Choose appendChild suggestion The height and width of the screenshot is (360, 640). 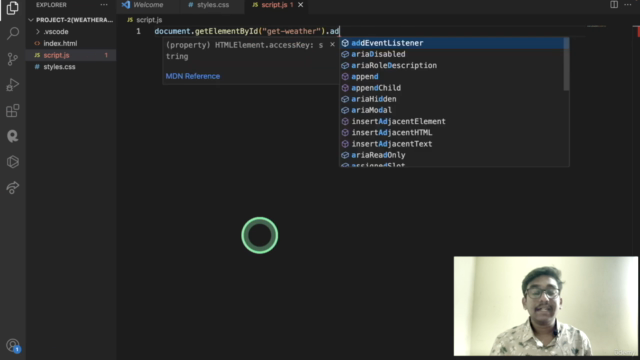[452, 88]
